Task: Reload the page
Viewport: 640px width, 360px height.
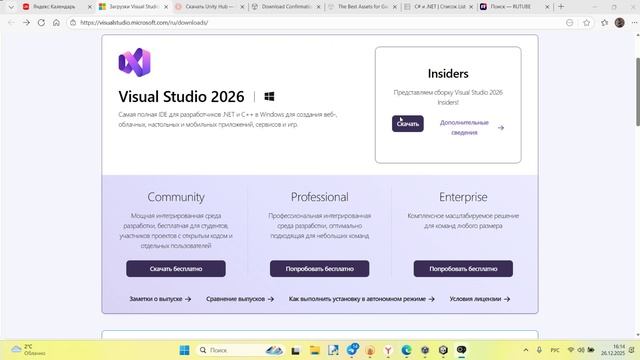Action: point(41,22)
